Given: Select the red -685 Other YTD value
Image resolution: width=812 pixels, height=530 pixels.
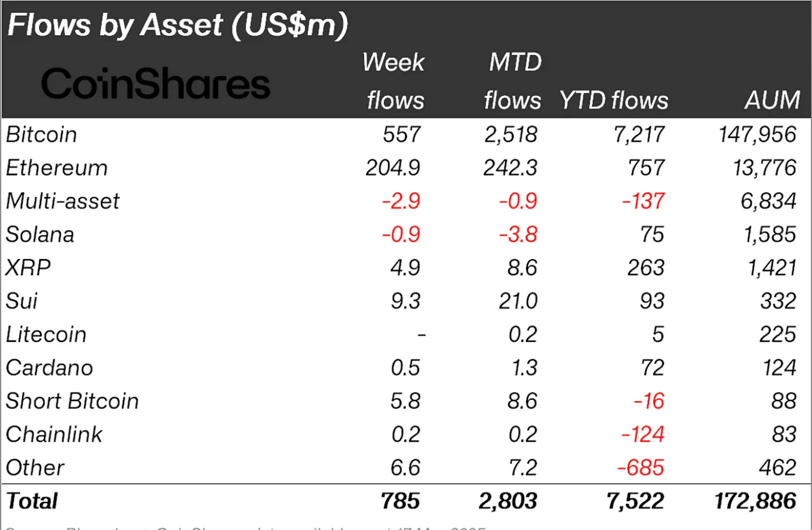Looking at the screenshot, I should [x=642, y=467].
